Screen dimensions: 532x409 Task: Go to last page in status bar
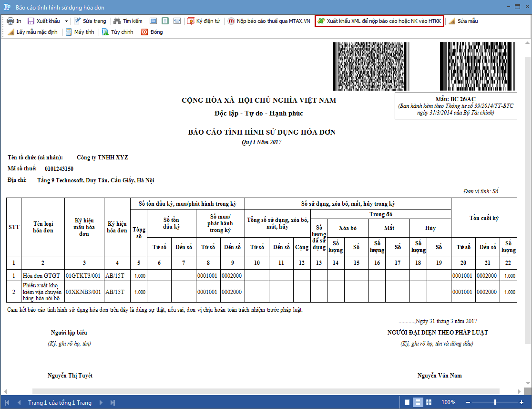point(113,402)
